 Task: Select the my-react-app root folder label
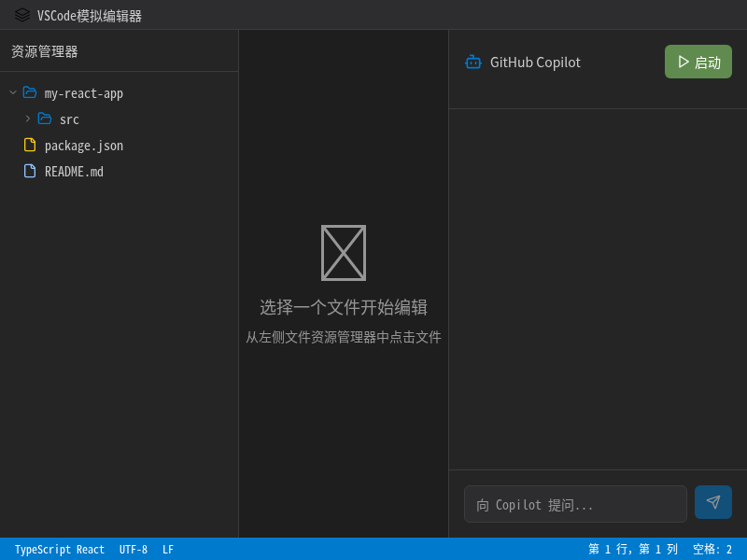tap(84, 94)
